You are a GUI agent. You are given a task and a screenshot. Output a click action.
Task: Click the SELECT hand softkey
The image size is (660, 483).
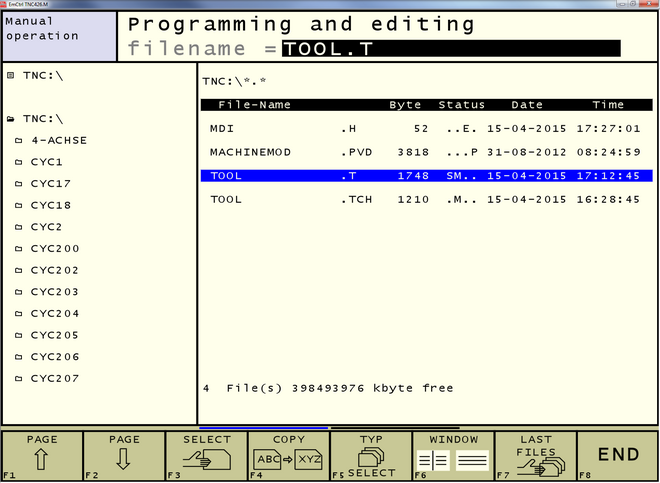[206, 455]
